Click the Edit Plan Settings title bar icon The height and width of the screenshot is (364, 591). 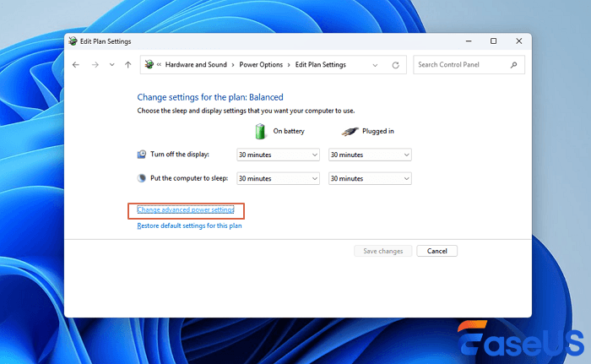coord(73,41)
